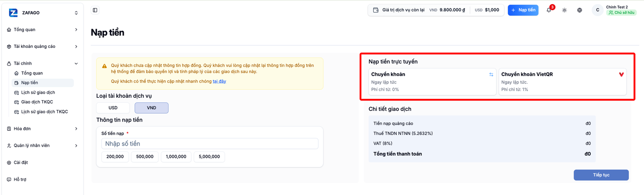The image size is (644, 195).
Task: Open Nạp tiền in the sidebar
Action: pos(42,83)
